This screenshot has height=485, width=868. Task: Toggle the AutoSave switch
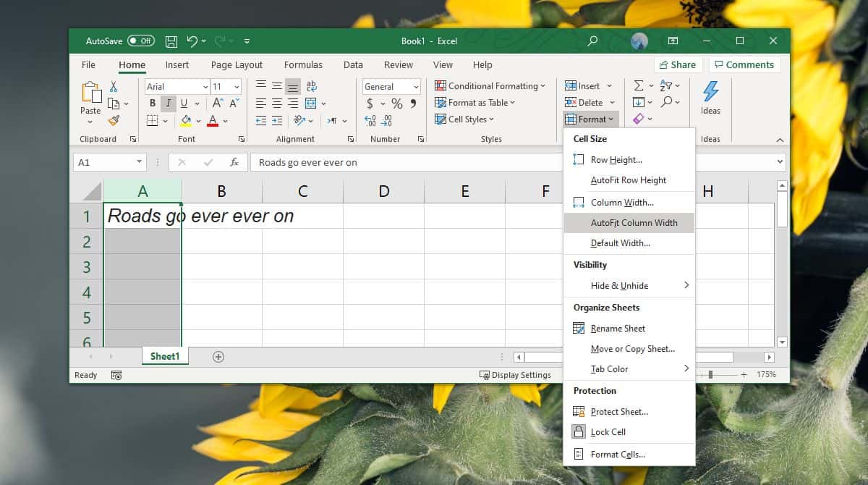(x=140, y=41)
